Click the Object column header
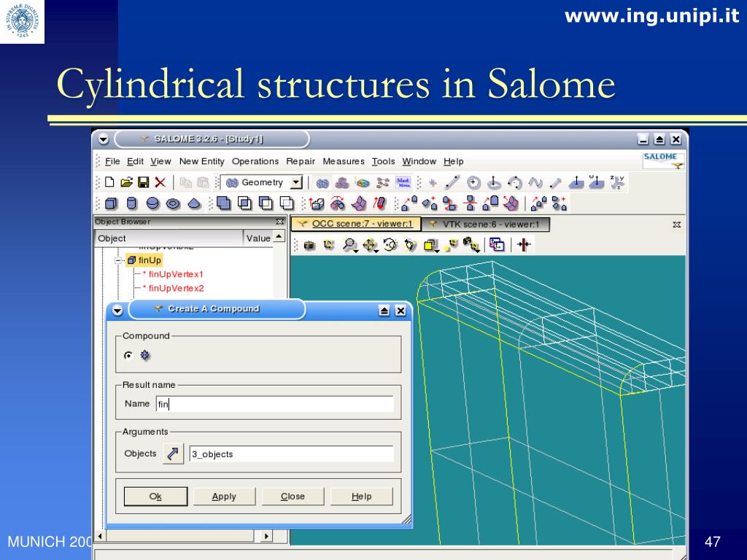The height and width of the screenshot is (560, 747). [169, 238]
